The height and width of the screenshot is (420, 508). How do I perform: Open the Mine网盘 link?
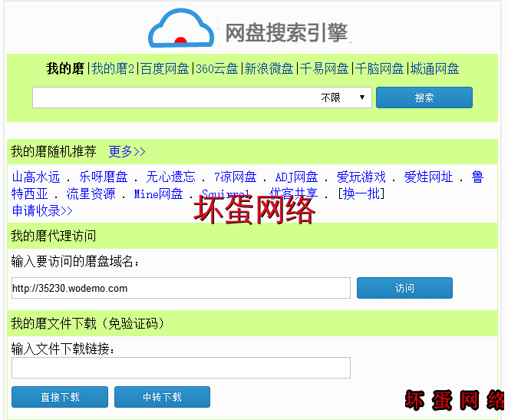click(158, 193)
